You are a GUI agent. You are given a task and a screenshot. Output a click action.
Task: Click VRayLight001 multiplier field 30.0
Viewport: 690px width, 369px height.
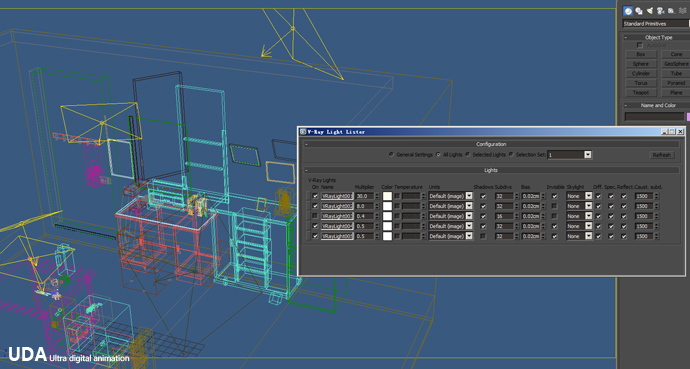365,196
